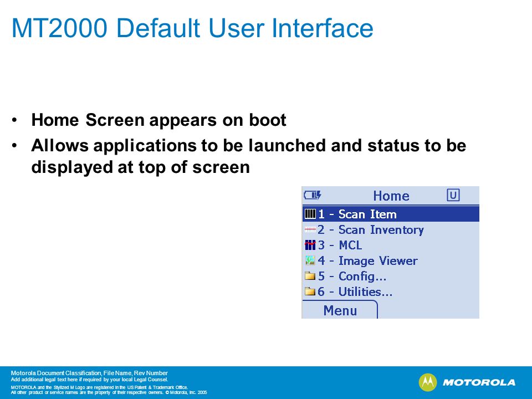Image resolution: width=532 pixels, height=399 pixels.
Task: Click the Scan Inventory row icon
Action: 310,229
